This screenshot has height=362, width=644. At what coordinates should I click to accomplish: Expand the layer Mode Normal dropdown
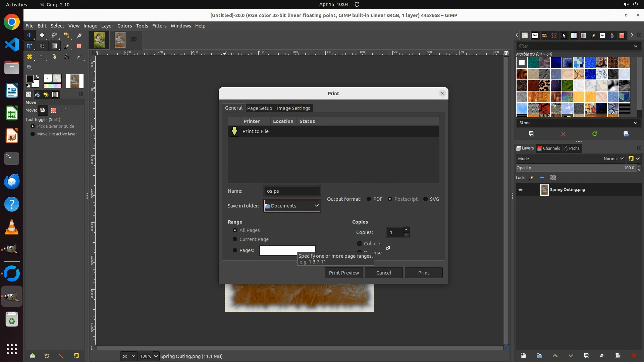tap(613, 159)
